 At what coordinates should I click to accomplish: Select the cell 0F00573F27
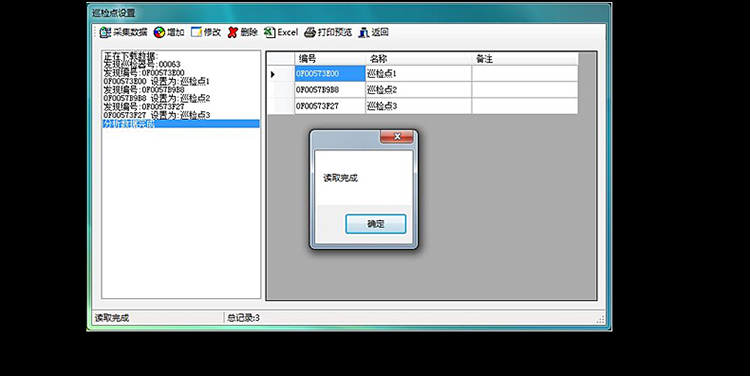(330, 106)
